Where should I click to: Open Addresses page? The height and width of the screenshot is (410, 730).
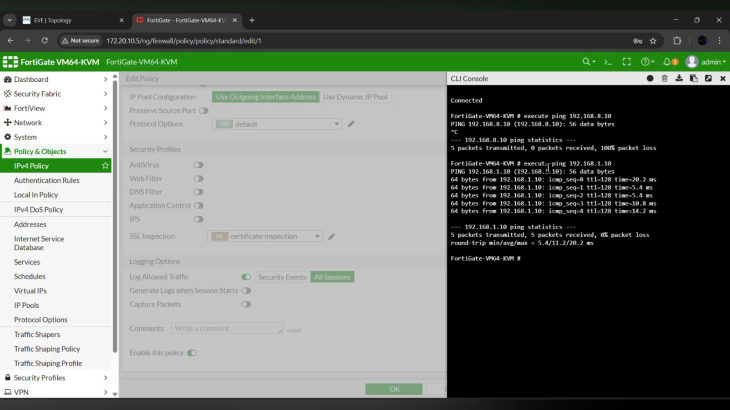tap(30, 224)
